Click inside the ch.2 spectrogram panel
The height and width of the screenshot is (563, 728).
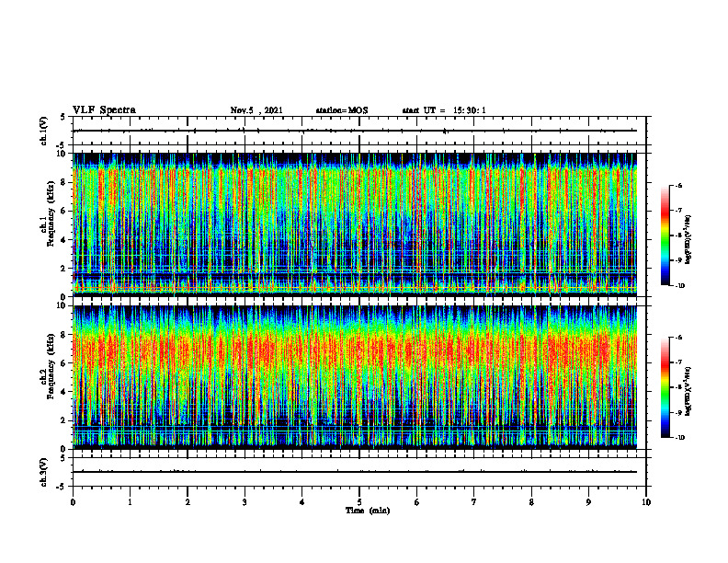tap(355, 377)
